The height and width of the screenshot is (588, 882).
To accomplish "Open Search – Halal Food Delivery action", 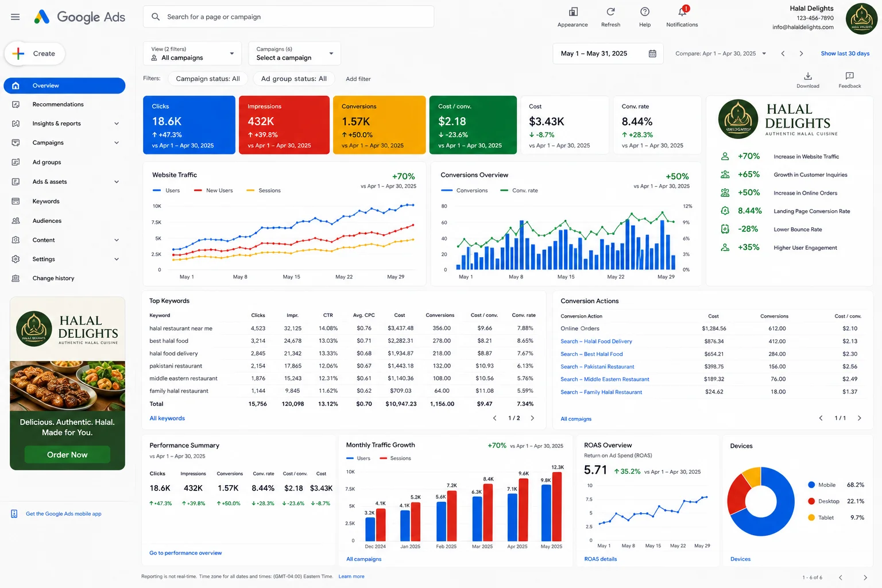I will click(596, 342).
